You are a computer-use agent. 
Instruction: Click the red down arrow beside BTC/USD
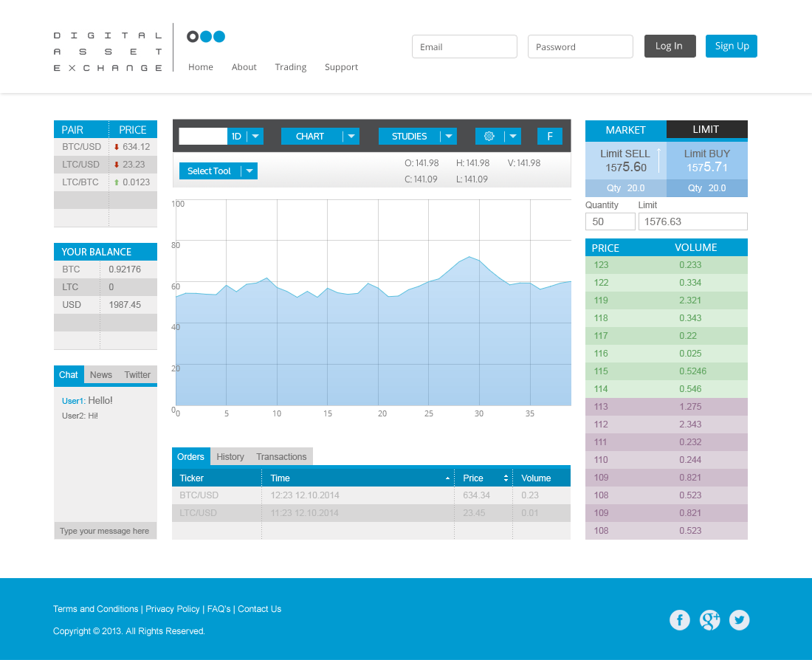click(118, 146)
